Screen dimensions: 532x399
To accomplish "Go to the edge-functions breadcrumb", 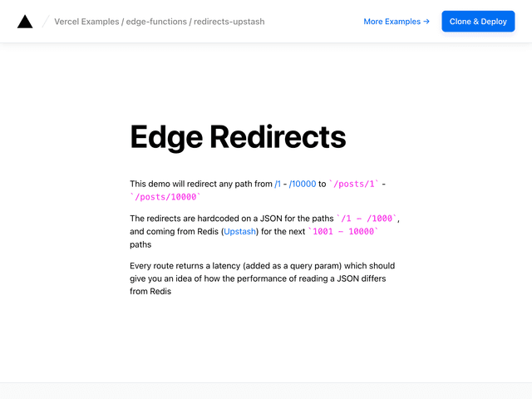I will coord(157,22).
